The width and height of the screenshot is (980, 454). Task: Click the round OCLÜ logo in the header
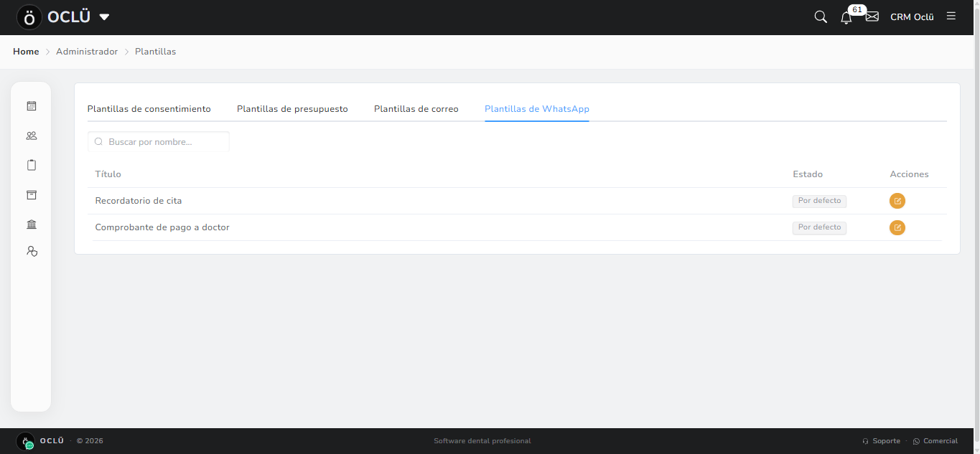[29, 17]
